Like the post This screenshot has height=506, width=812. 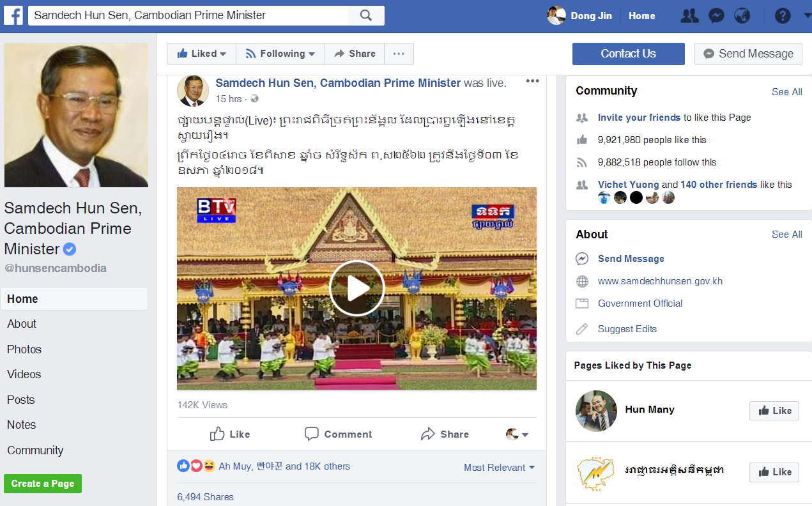point(230,434)
